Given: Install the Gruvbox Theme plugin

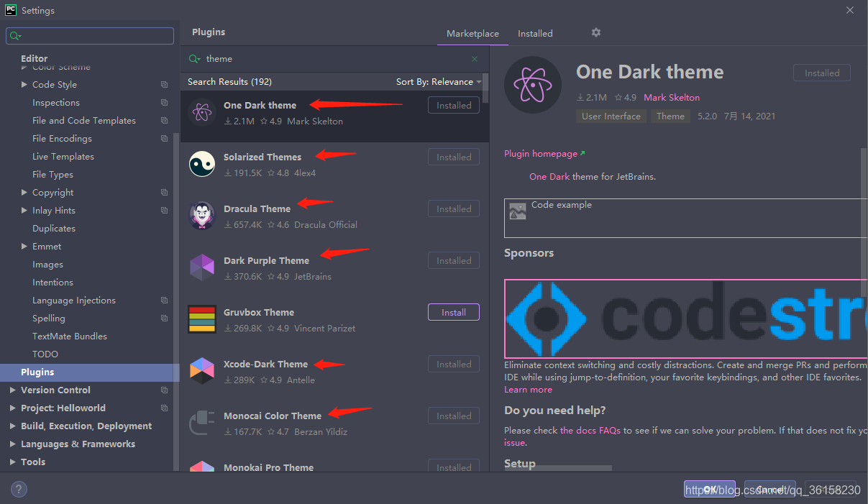Looking at the screenshot, I should click(x=454, y=313).
